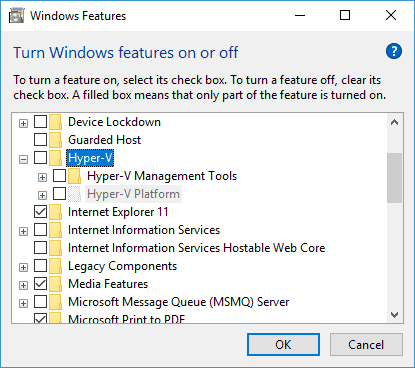Screen dimensions: 415x368
Task: Click the Internet Information Services folder icon
Action: tap(55, 230)
